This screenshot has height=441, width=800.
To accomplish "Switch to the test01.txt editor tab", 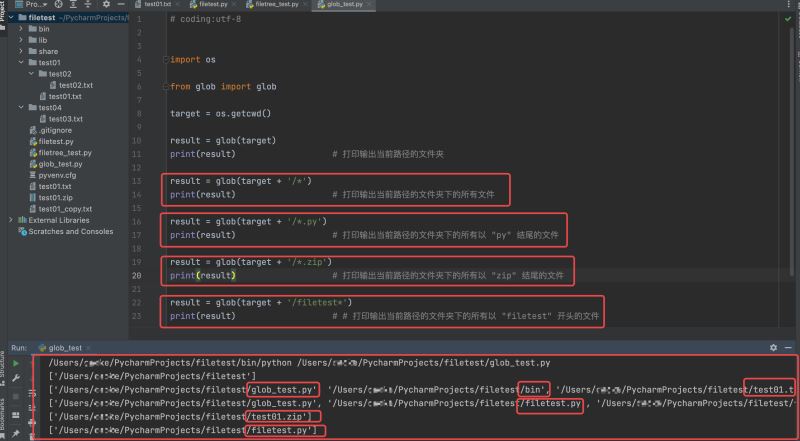I will point(158,5).
